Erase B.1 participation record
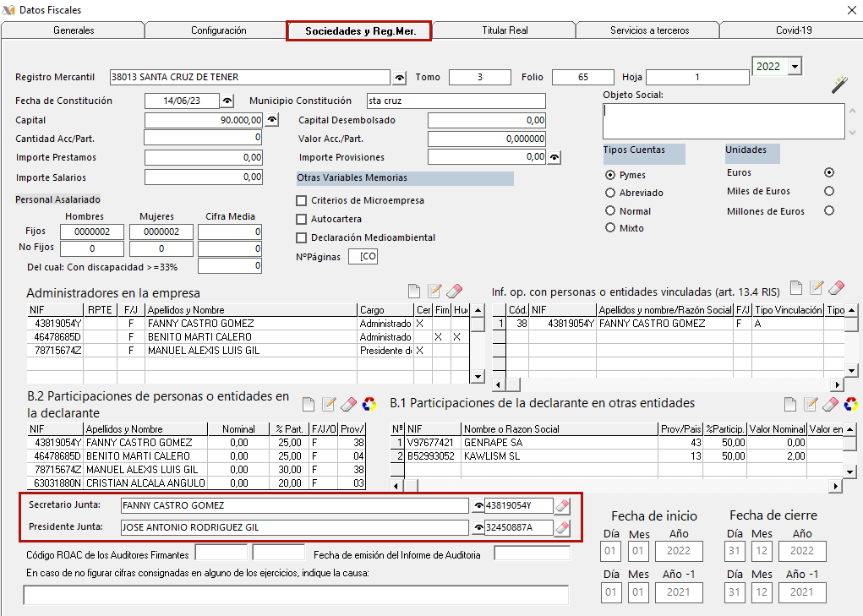 click(x=830, y=404)
